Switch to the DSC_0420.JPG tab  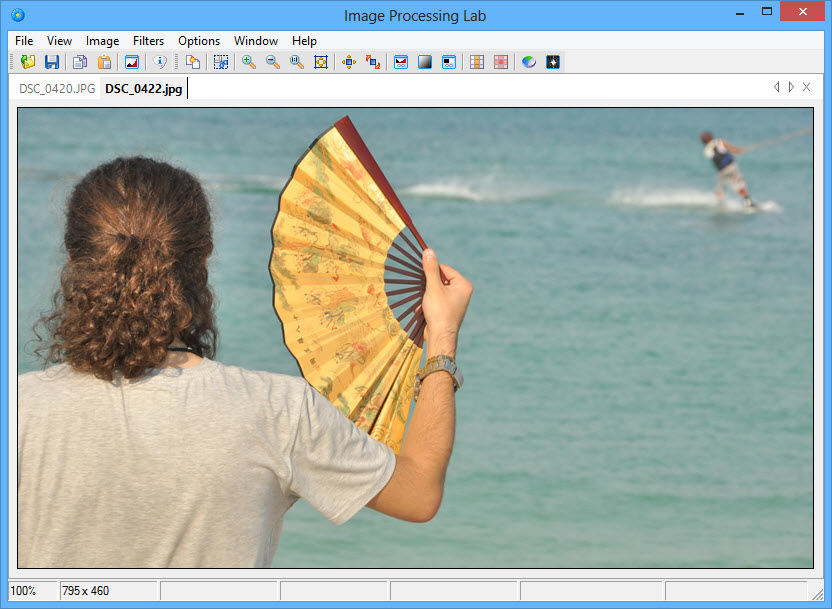(57, 89)
